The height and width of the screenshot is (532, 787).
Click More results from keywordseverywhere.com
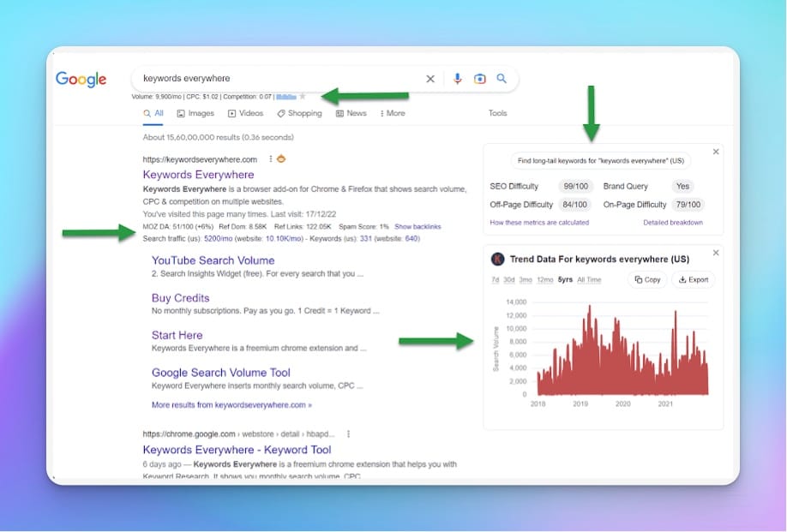tap(231, 404)
